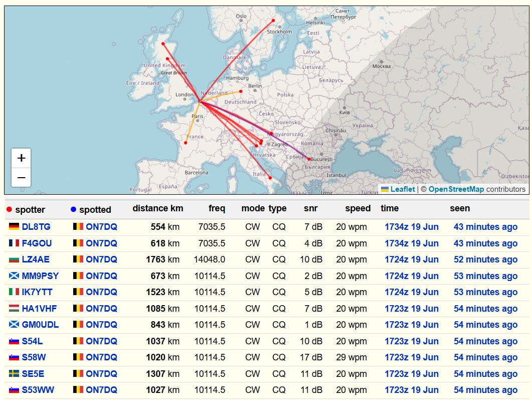Viewport: 532px width, 400px height.
Task: Open spotter S58W callsign link
Action: pyautogui.click(x=34, y=357)
